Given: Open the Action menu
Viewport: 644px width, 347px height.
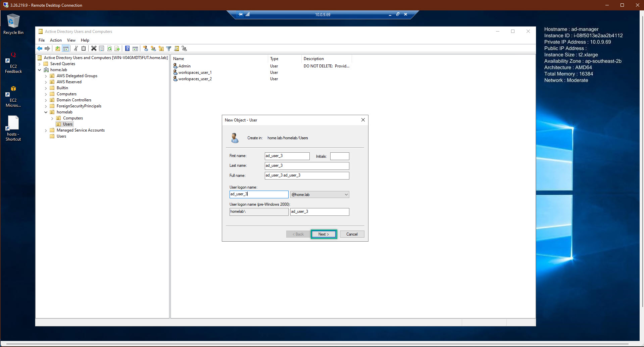Looking at the screenshot, I should 56,40.
